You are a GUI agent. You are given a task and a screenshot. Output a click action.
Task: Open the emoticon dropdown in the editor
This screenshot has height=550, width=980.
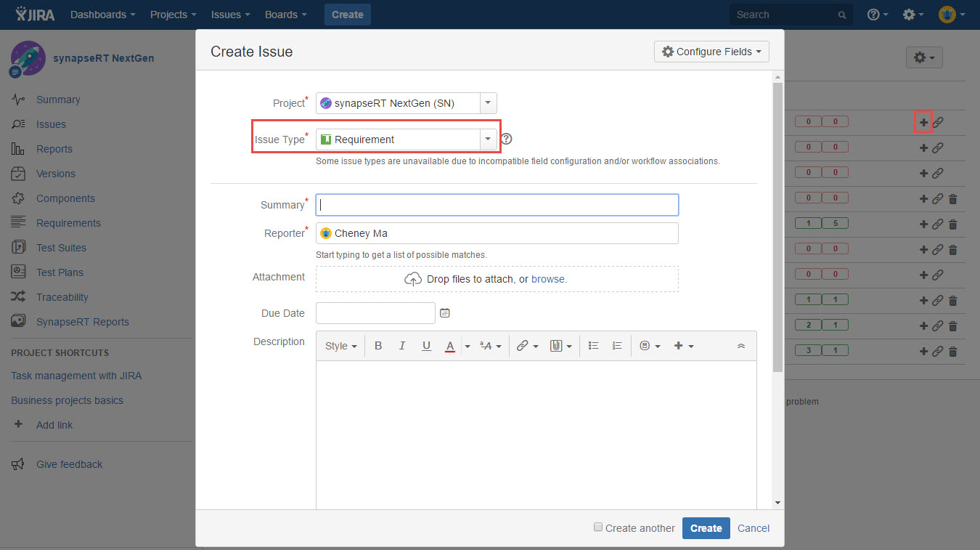pyautogui.click(x=650, y=346)
